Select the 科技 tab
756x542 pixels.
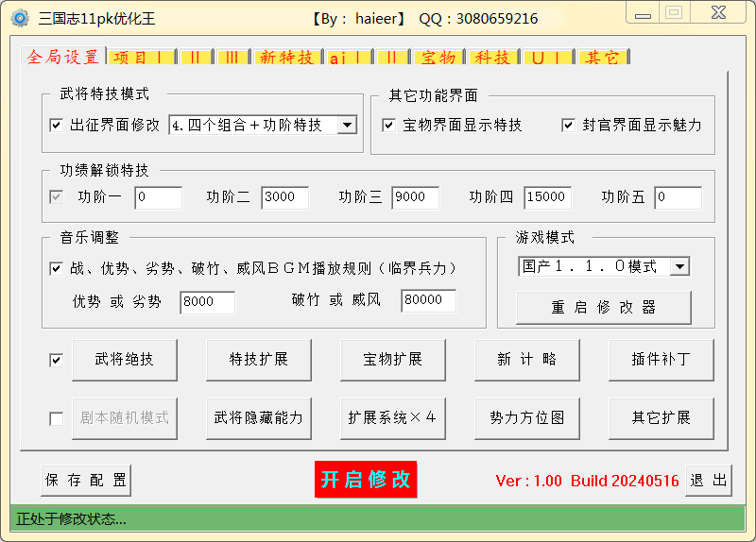(492, 58)
